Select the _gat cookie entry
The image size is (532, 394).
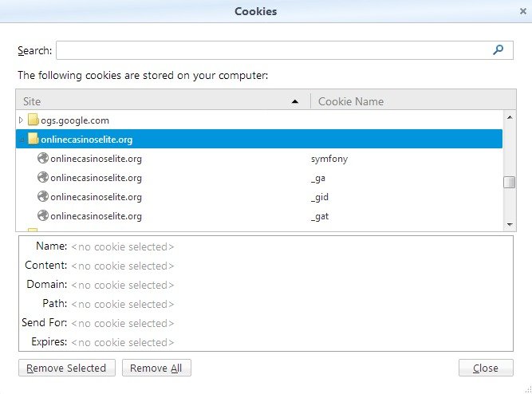pyautogui.click(x=259, y=215)
